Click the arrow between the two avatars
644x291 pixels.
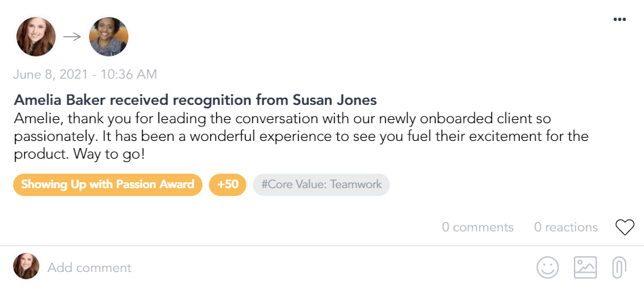[72, 37]
